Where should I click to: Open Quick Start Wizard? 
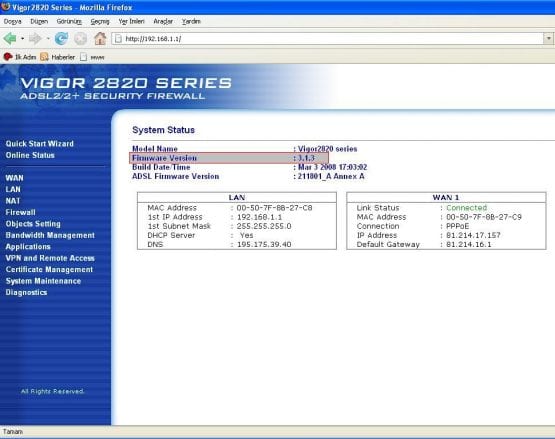point(40,144)
